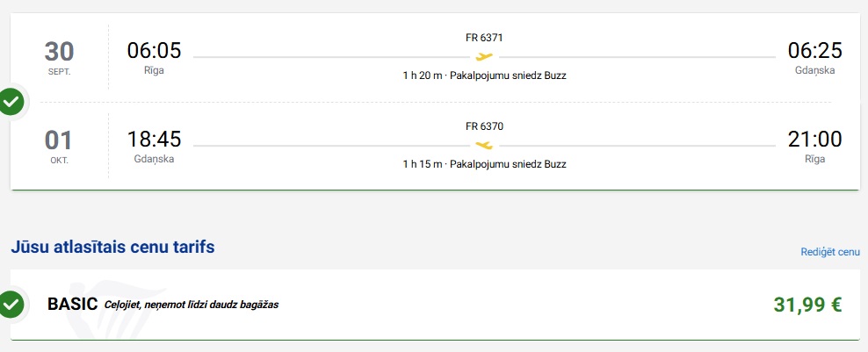The width and height of the screenshot is (868, 352).
Task: Select the BASIC fare title
Action: pos(73,304)
